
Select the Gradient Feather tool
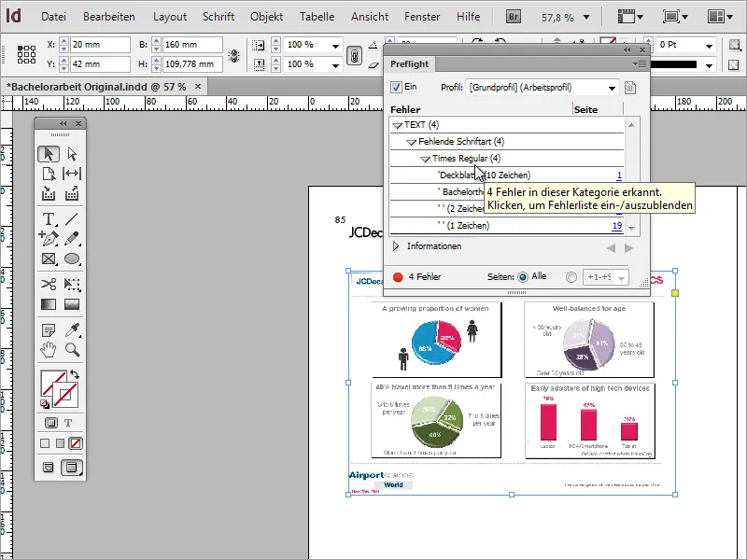(x=72, y=304)
